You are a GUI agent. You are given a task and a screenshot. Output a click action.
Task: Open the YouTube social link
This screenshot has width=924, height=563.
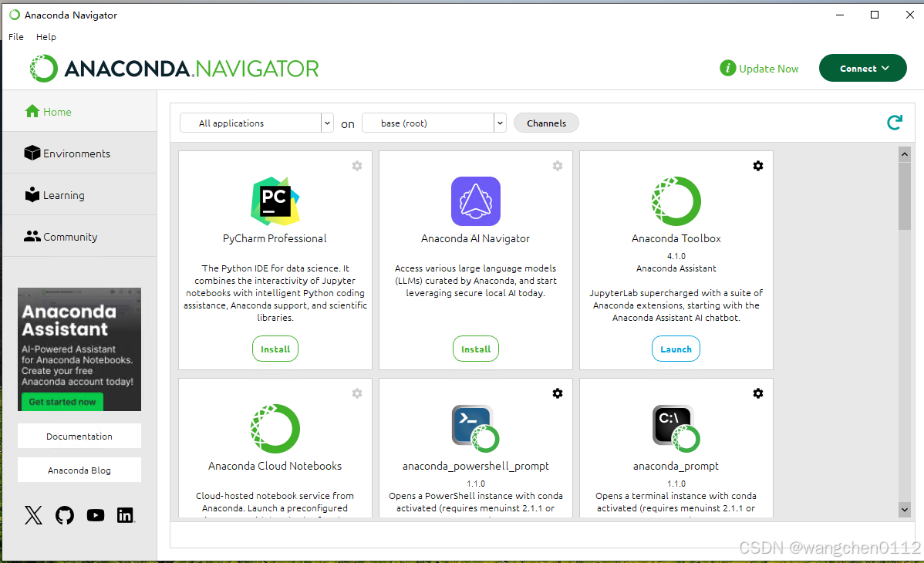click(96, 515)
